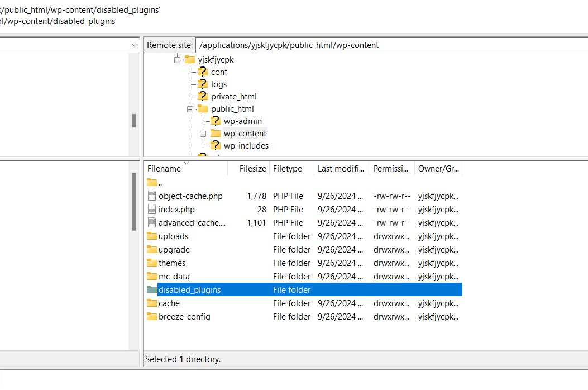The image size is (588, 390).
Task: Collapse the yjskfjycpk tree node
Action: (178, 60)
